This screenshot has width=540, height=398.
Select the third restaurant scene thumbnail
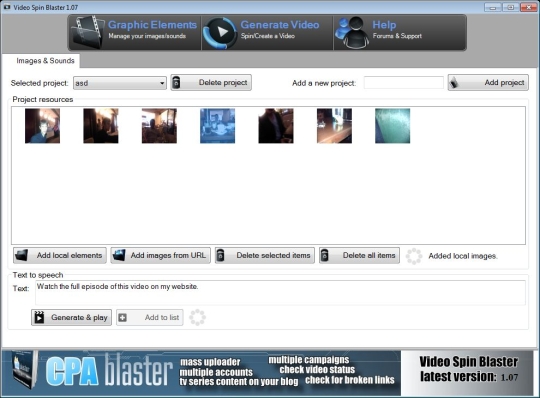coord(159,126)
